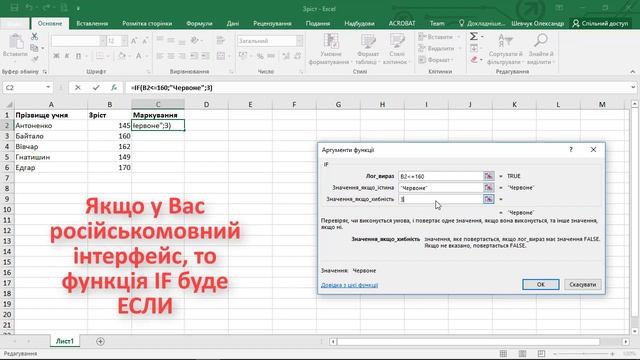Viewport: 640px width, 360px height.
Task: Click Merge and Center icon
Action: pyautogui.click(x=221, y=56)
